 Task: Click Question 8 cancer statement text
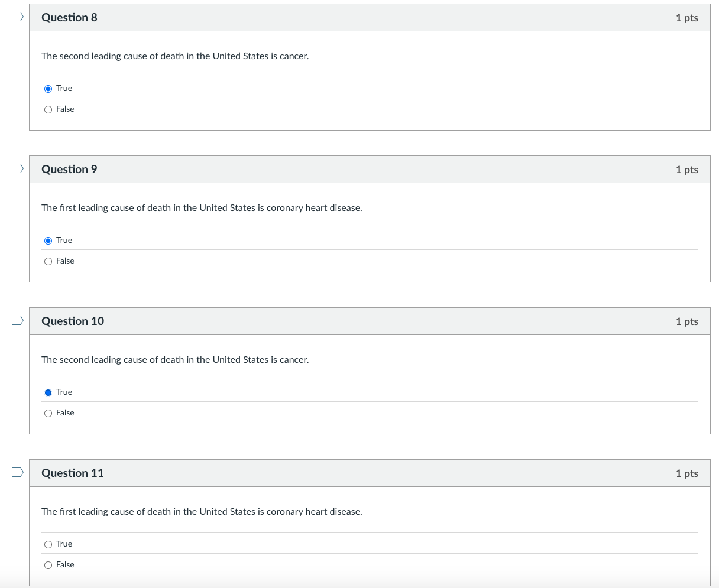point(175,56)
